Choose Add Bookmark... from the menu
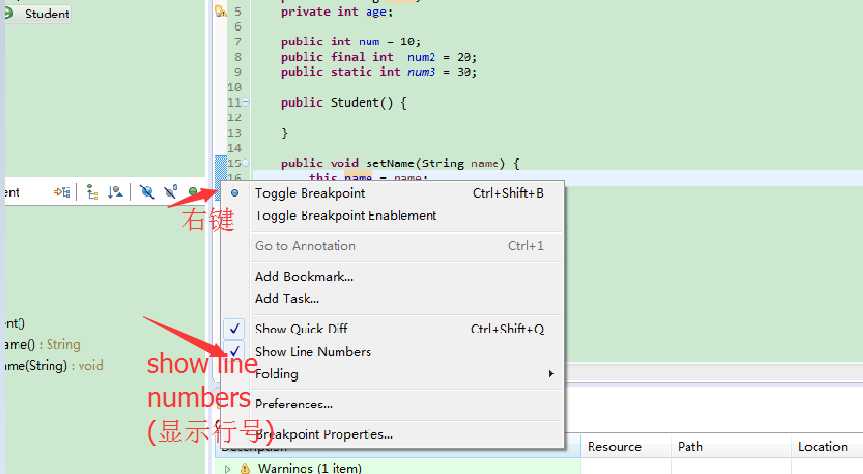The image size is (863, 474). click(304, 276)
